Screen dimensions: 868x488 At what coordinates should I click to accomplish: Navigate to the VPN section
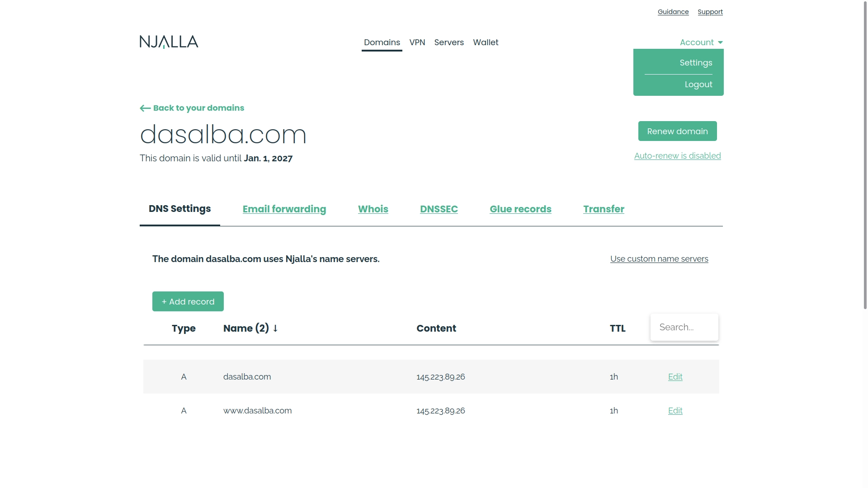[417, 42]
